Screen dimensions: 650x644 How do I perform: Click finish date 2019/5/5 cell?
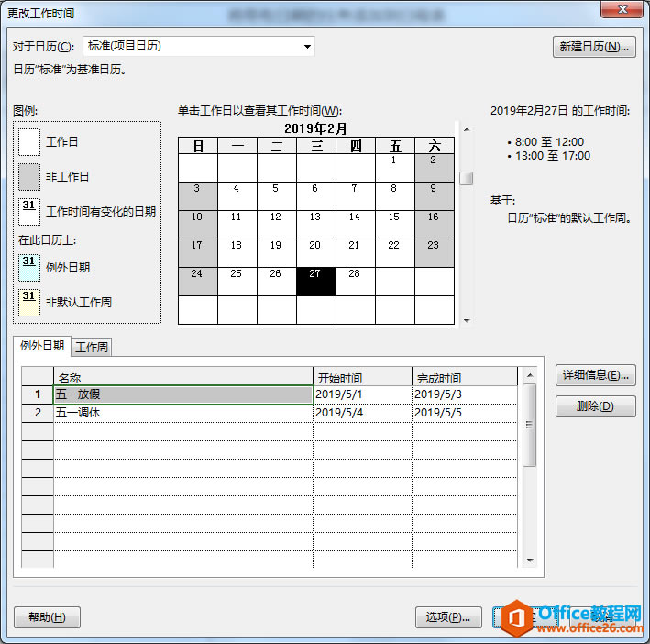[x=465, y=413]
